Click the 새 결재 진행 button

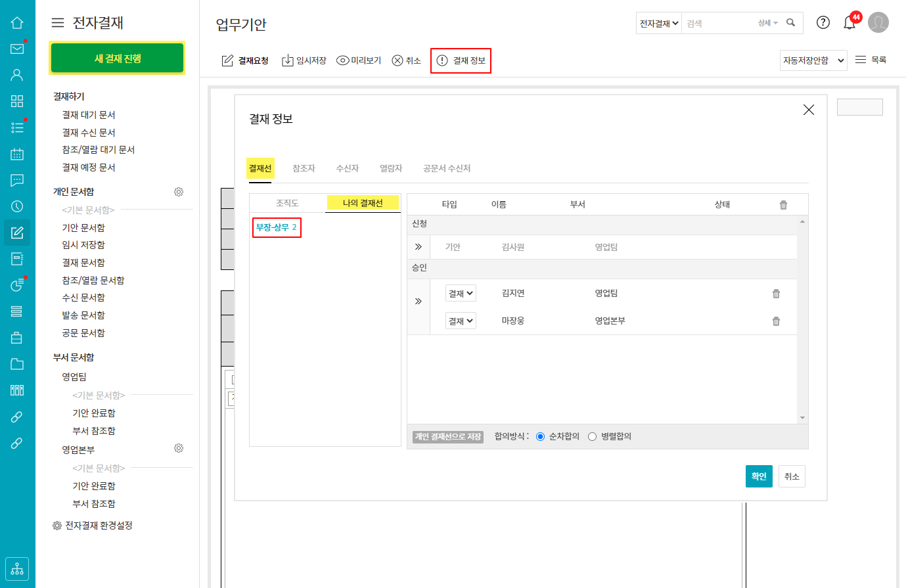click(117, 58)
